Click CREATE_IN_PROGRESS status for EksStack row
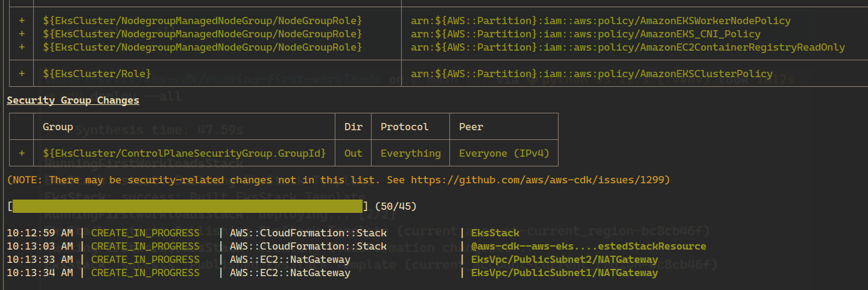This screenshot has height=290, width=868. click(x=145, y=233)
